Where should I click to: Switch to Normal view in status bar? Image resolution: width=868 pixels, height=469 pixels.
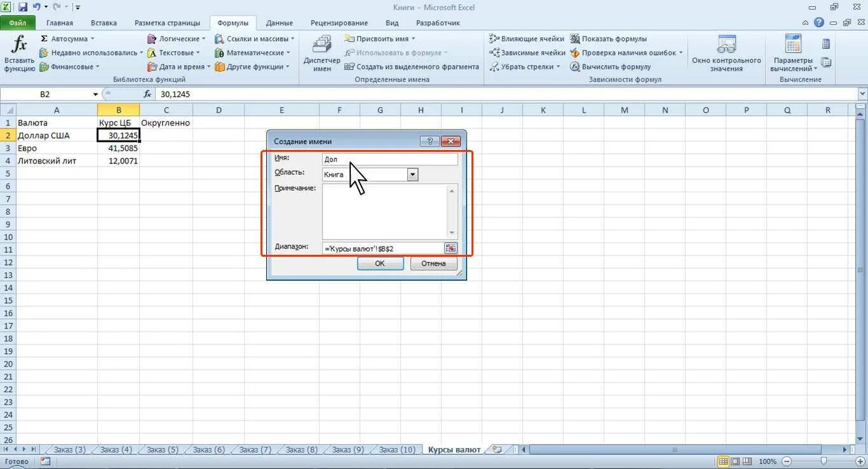pyautogui.click(x=722, y=461)
